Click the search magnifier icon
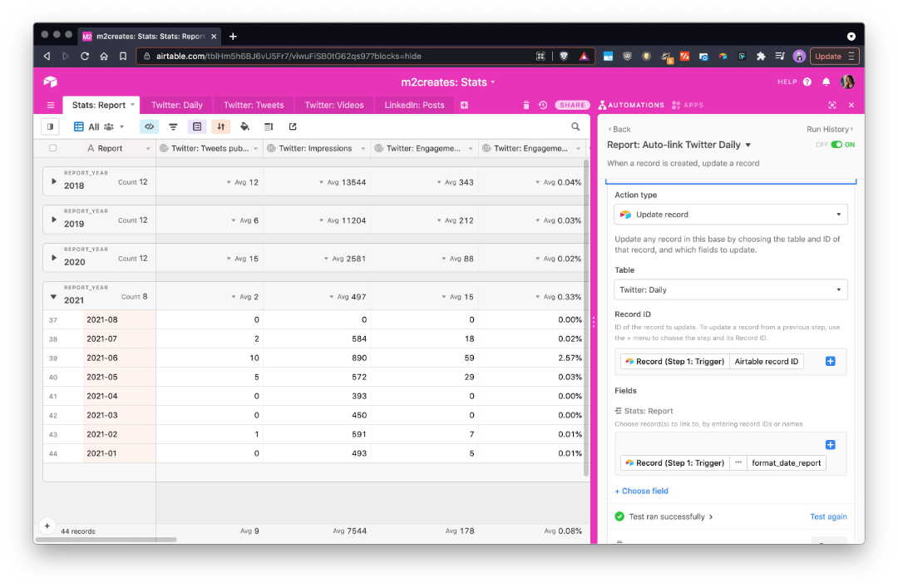898x588 pixels. [575, 126]
